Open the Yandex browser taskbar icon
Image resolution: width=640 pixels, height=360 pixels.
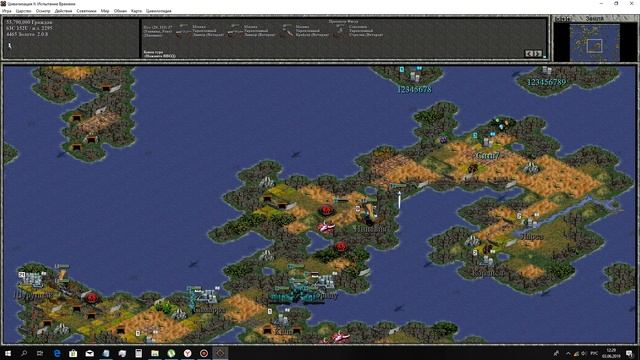click(x=187, y=353)
